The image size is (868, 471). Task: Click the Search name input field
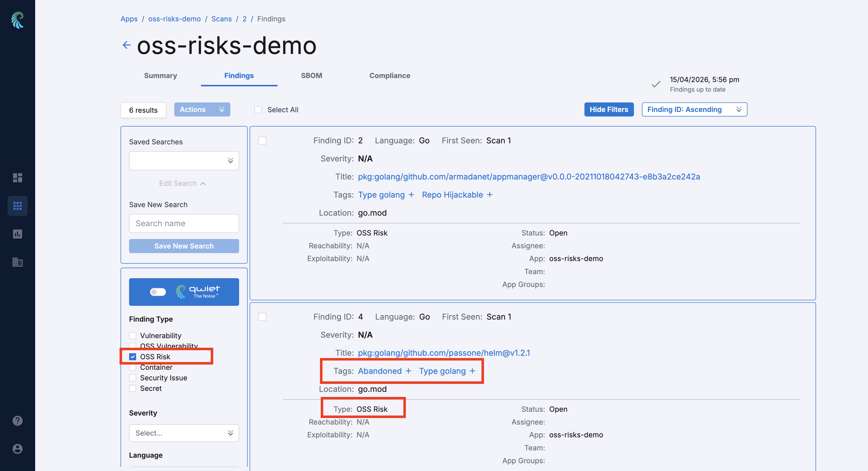coord(184,223)
